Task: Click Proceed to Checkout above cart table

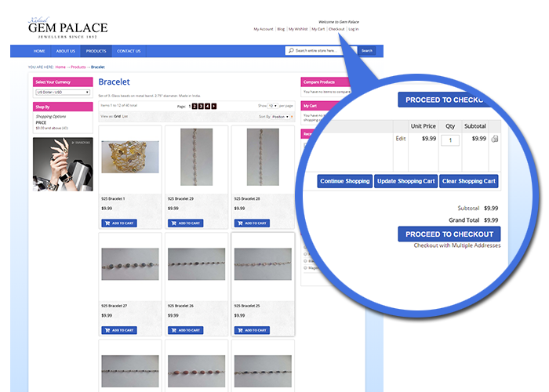Action: (x=444, y=100)
